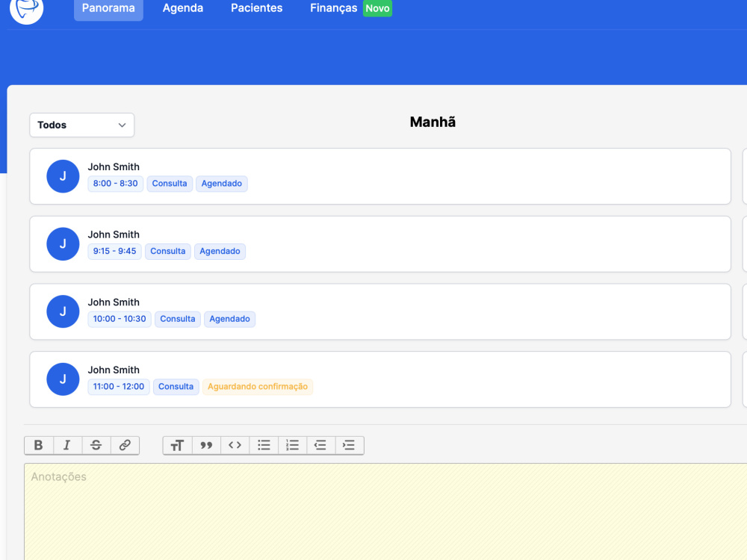Focus the Anotações notes text area

point(385,511)
